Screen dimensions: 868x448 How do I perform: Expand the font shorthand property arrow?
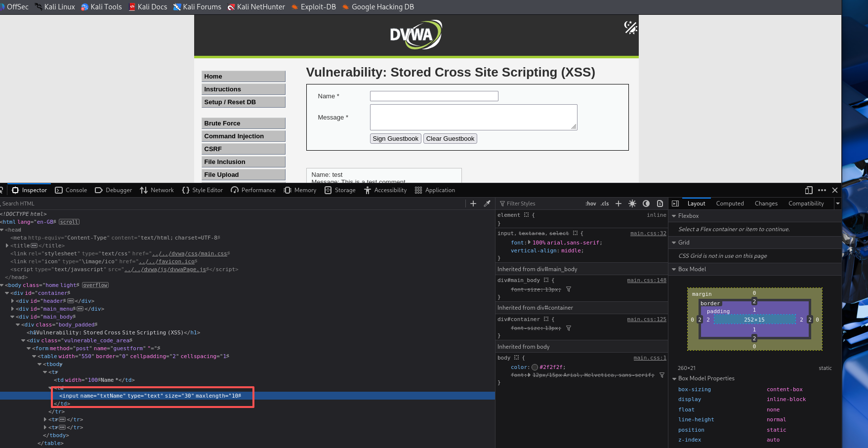[529, 243]
